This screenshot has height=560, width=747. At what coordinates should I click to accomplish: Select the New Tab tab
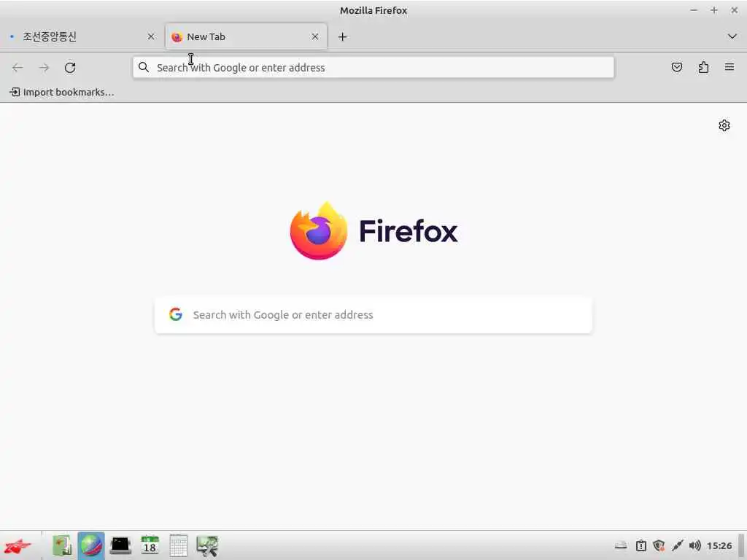coord(247,36)
